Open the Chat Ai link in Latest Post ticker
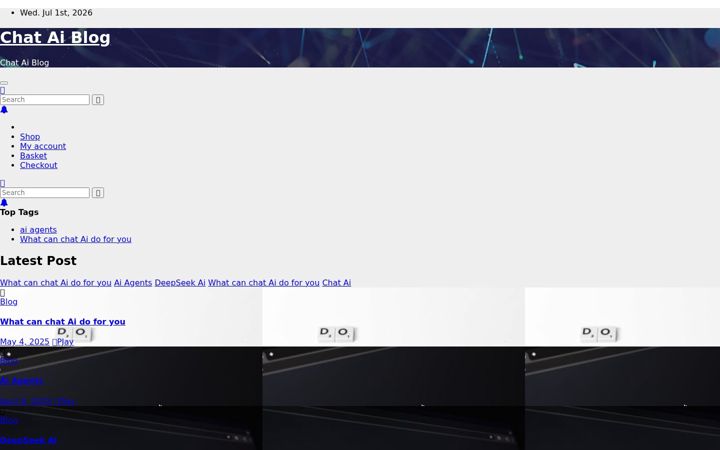This screenshot has height=450, width=720. click(337, 283)
